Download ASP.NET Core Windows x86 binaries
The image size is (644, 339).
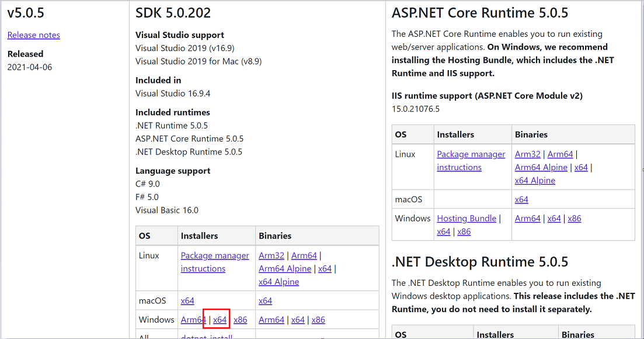coord(575,218)
